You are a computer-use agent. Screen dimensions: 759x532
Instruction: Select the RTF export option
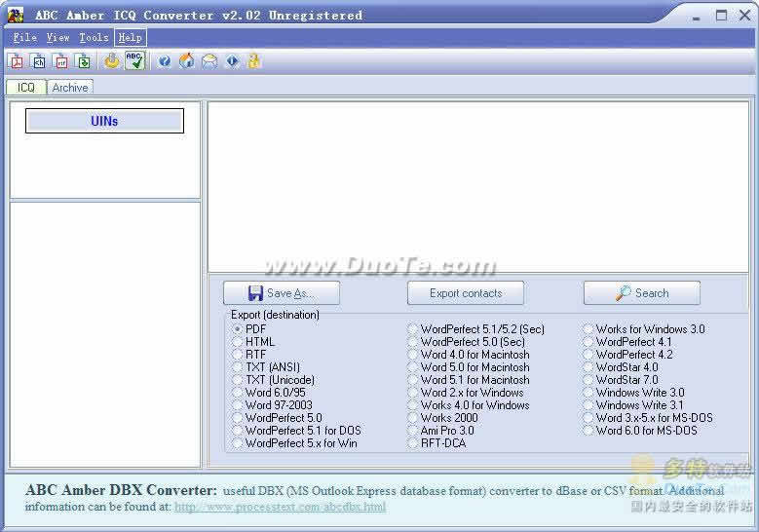coord(249,355)
